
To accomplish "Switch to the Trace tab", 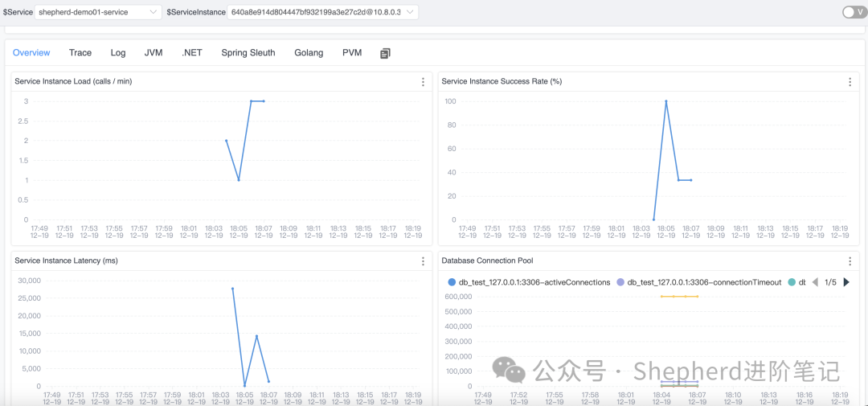I will coord(80,53).
